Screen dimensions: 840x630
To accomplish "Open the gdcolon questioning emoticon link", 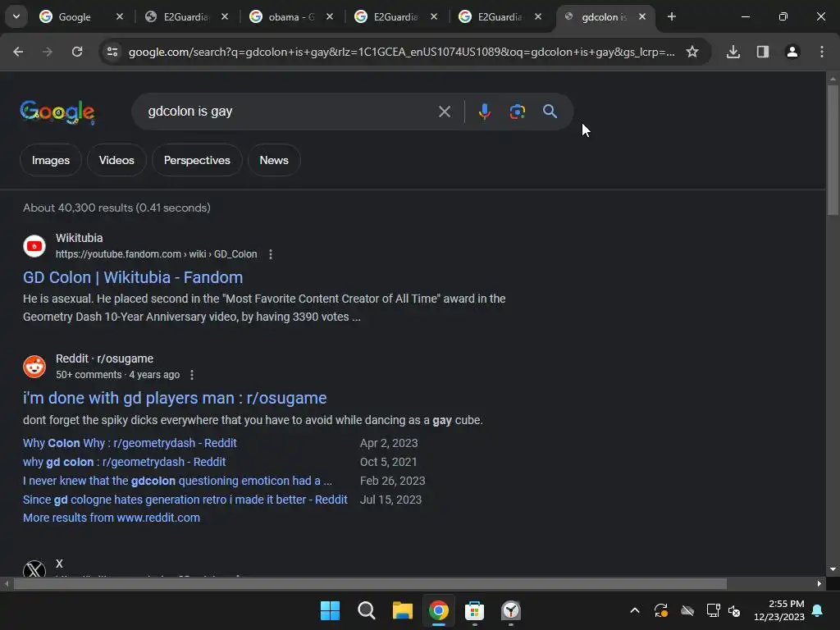I will point(177,481).
